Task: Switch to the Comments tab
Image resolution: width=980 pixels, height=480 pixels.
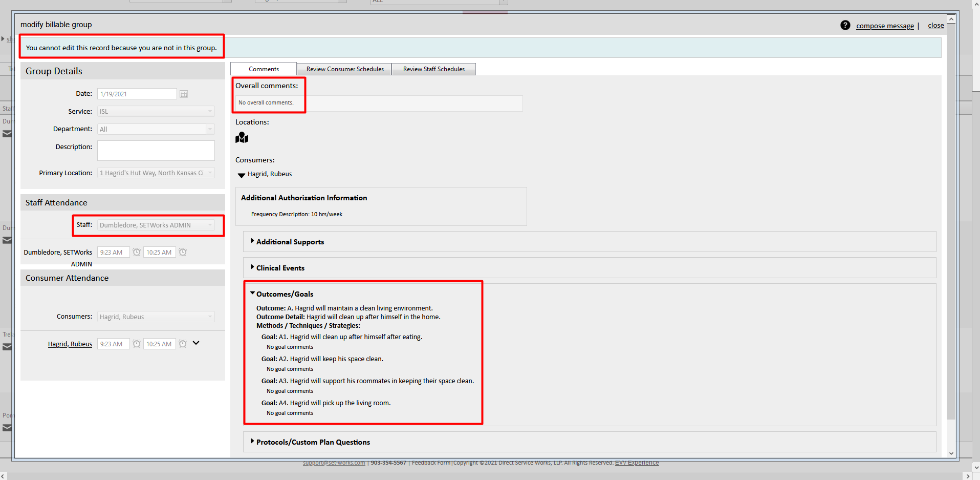Action: [264, 69]
